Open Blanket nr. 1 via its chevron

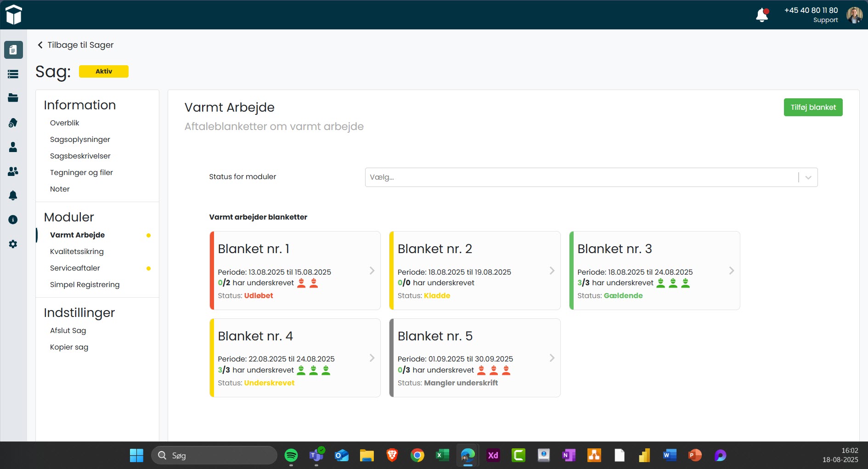coord(372,271)
